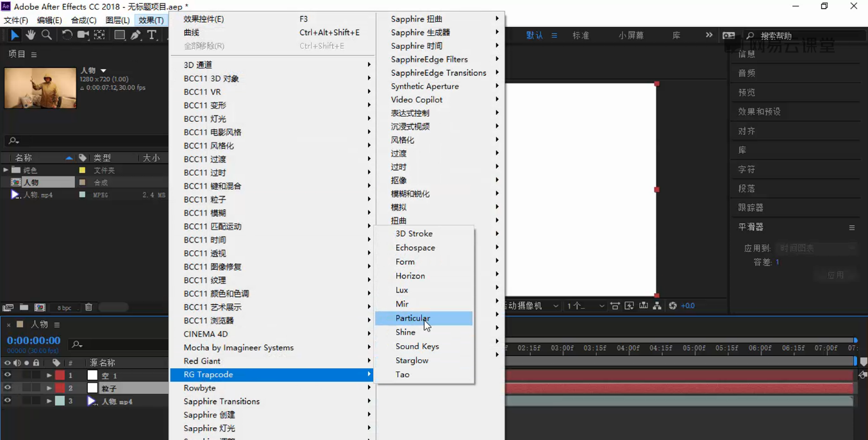This screenshot has width=868, height=440.
Task: Select the Pen tool
Action: coord(135,35)
